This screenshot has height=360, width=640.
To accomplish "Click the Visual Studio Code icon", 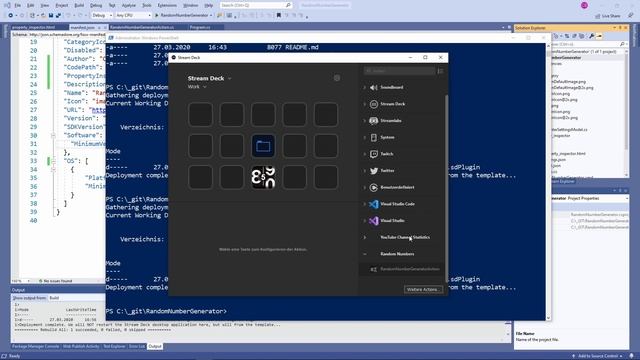I will [373, 204].
